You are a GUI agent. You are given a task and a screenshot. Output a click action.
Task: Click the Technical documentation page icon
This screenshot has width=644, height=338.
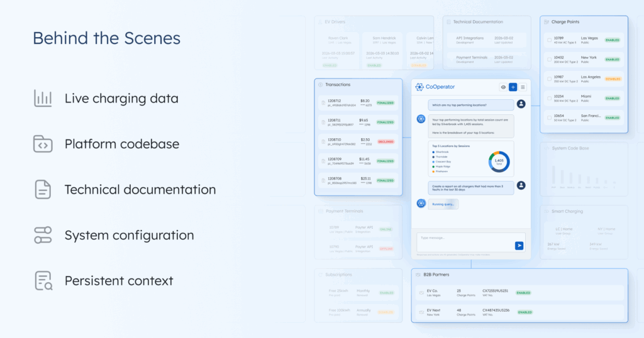(x=43, y=190)
